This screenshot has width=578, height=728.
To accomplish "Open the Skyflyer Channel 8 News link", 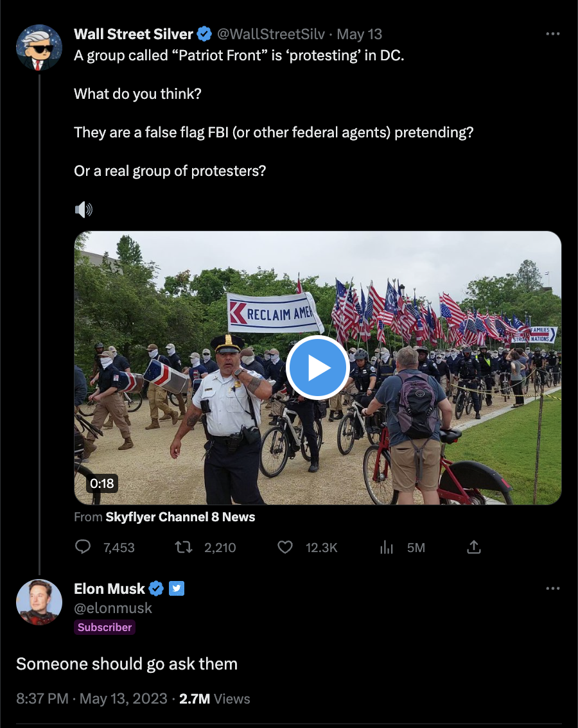I will (180, 517).
